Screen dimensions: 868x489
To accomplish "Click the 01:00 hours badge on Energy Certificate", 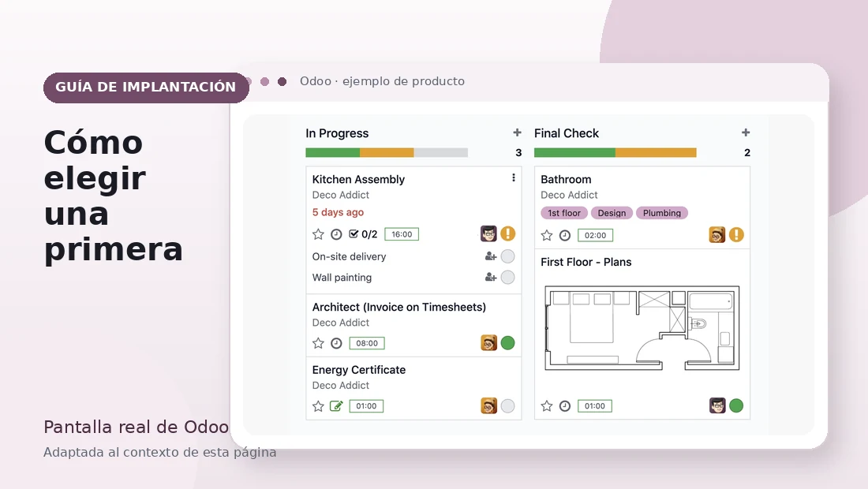I will click(x=366, y=406).
